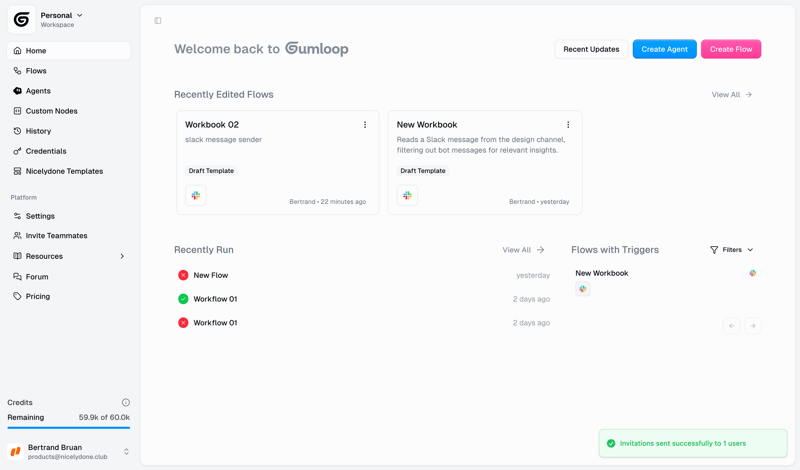
Task: Click the products@nicelydone.club email
Action: coord(67,457)
